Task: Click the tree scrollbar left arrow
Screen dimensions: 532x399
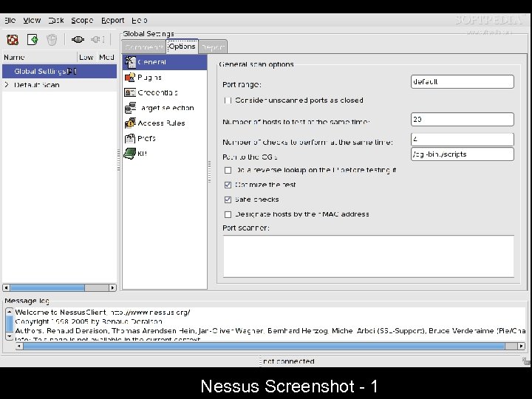Action: pos(6,287)
